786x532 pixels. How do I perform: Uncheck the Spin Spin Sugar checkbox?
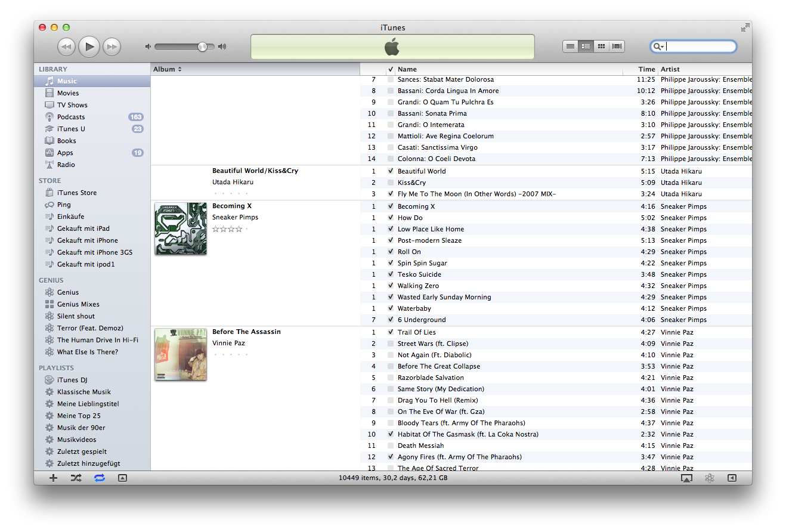[391, 263]
